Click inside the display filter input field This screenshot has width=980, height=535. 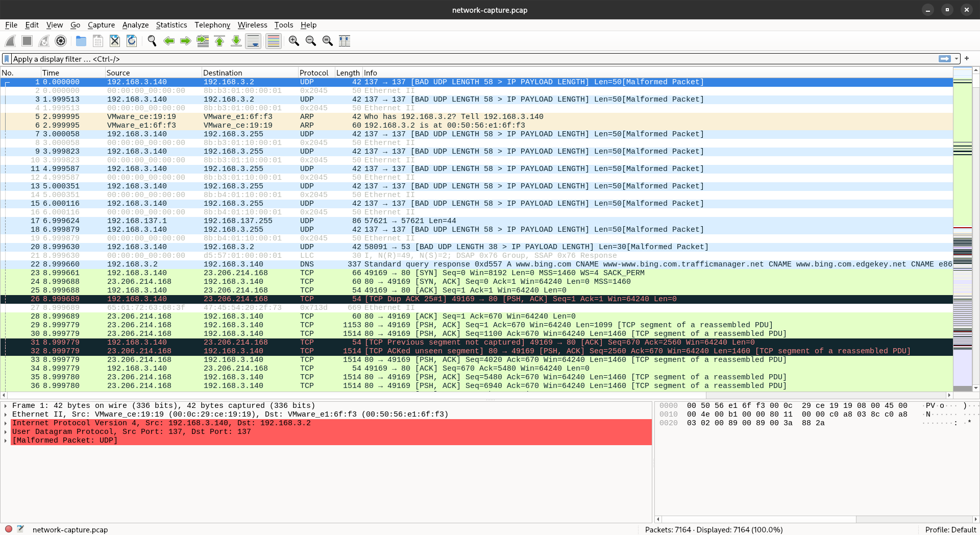click(x=459, y=59)
